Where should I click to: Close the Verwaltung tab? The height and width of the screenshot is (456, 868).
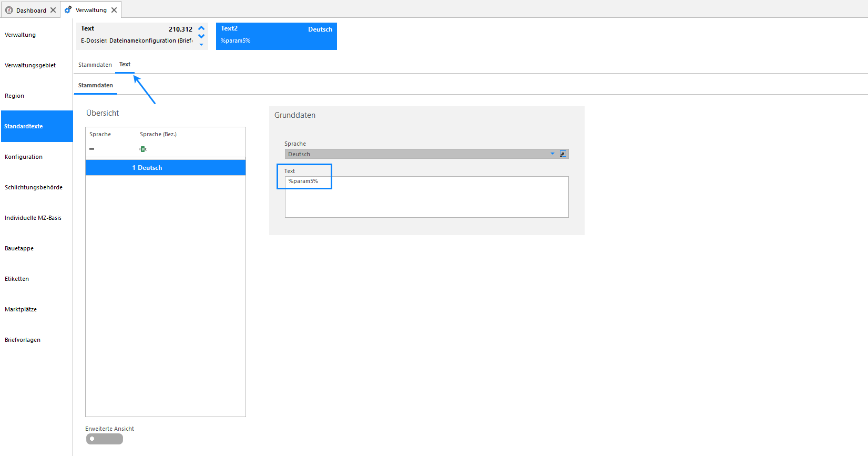(x=114, y=10)
